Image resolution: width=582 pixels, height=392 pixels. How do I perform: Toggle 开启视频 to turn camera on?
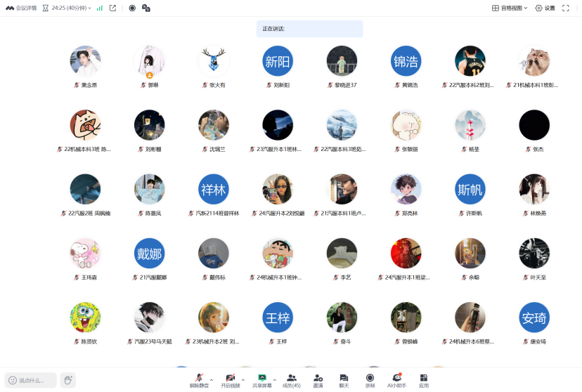[x=231, y=380]
